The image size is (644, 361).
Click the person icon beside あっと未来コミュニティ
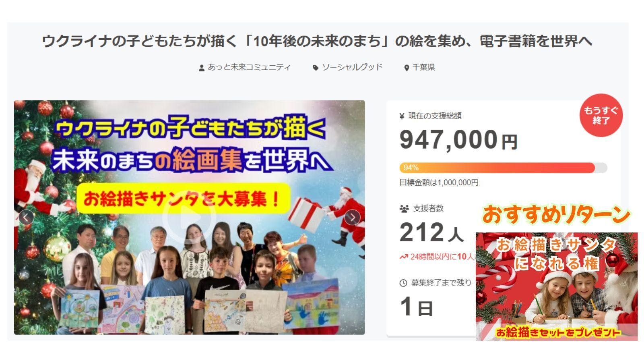pos(202,68)
